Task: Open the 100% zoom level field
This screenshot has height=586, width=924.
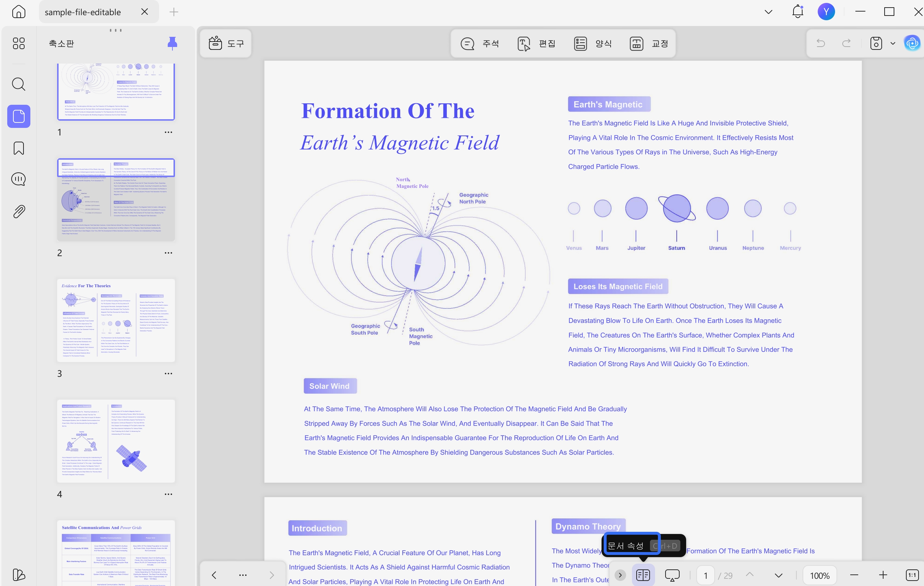Action: point(820,575)
